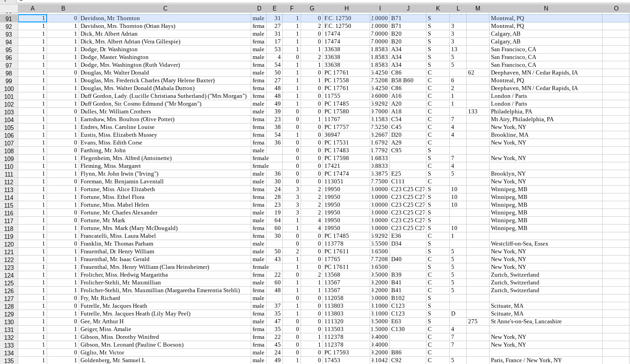Click cabin cell 'E25'
Viewport: 630px width, 364px height.
tap(408, 174)
